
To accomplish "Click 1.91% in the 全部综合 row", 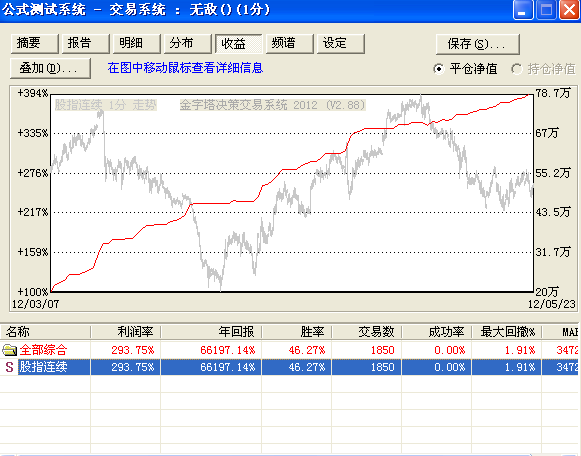I will pyautogui.click(x=520, y=350).
